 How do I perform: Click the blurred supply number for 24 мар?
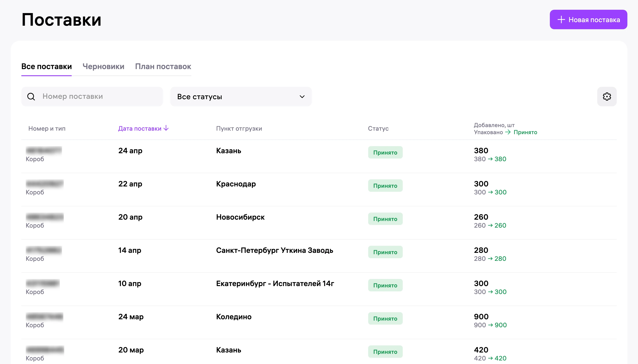(x=45, y=316)
